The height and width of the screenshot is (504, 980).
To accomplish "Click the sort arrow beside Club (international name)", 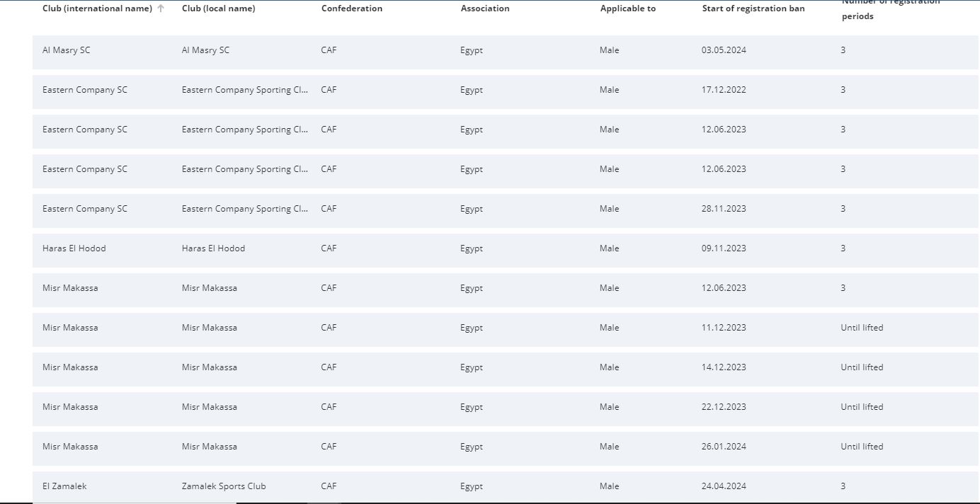I will coord(161,8).
